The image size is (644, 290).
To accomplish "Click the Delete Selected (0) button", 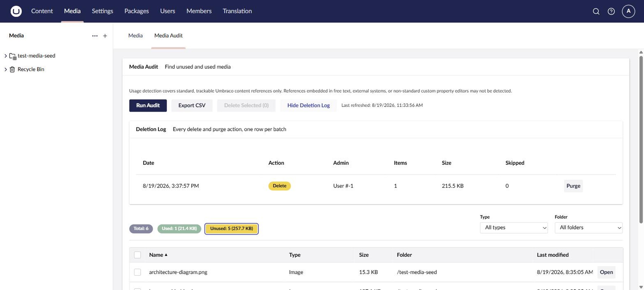I will point(246,106).
